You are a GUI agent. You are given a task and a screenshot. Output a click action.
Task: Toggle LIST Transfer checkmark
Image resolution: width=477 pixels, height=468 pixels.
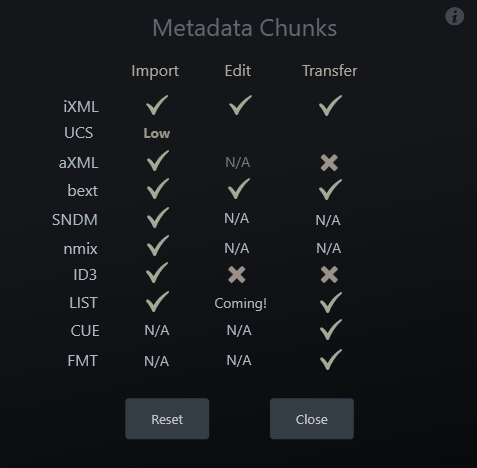tap(331, 302)
